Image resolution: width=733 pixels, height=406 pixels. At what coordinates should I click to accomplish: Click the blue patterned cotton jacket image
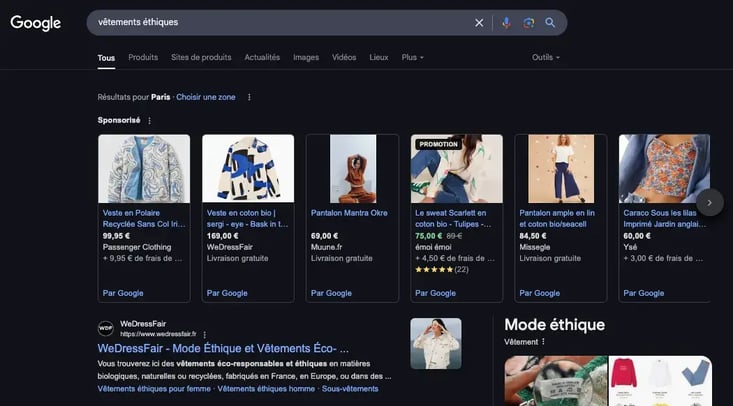248,169
